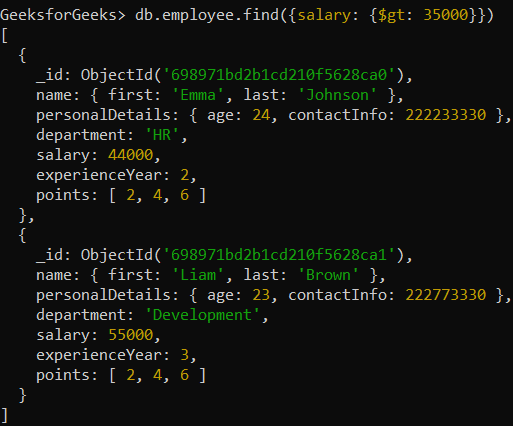Click experienceYear value 3

[185, 355]
